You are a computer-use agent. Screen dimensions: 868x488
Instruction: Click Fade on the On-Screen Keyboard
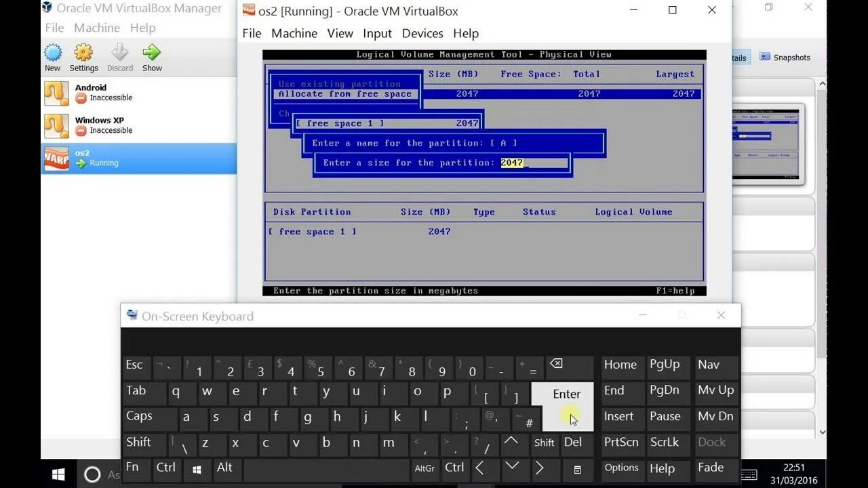click(716, 469)
